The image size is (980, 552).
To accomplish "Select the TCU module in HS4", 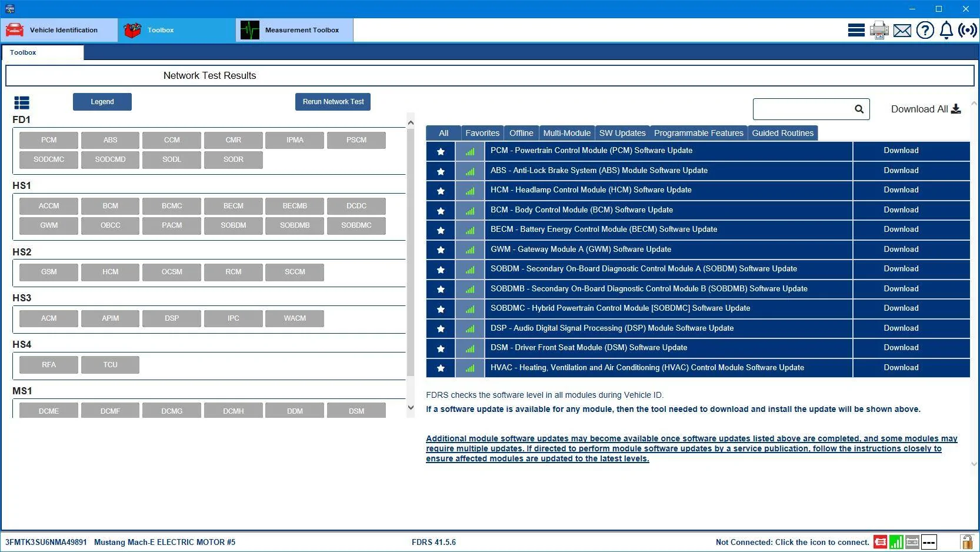I will point(111,365).
